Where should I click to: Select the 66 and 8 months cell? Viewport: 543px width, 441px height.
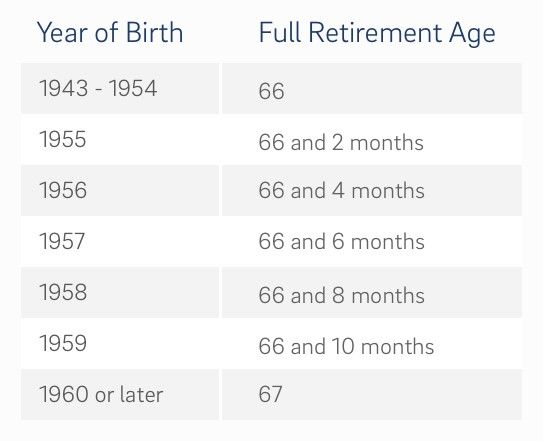coord(372,292)
